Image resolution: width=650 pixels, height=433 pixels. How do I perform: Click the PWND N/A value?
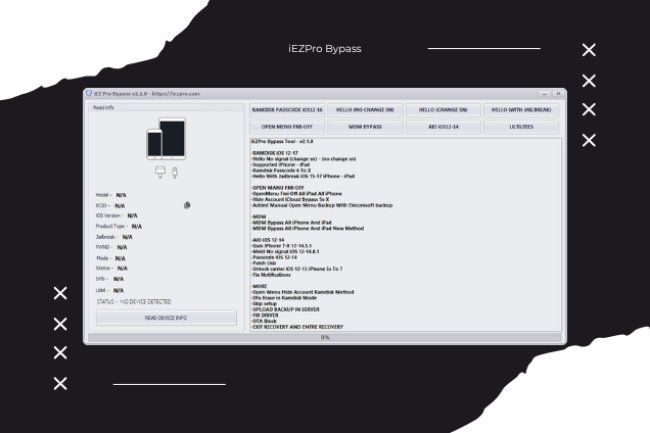pyautogui.click(x=122, y=248)
